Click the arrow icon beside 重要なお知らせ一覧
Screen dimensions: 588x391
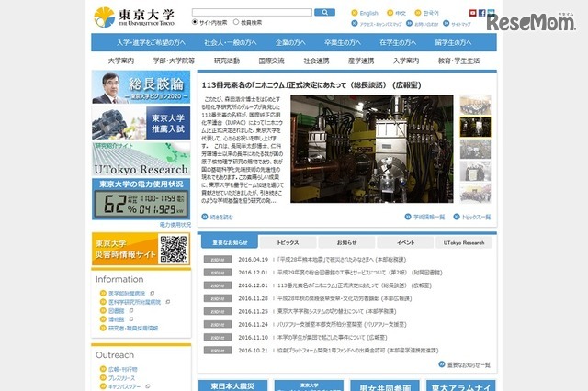[442, 364]
